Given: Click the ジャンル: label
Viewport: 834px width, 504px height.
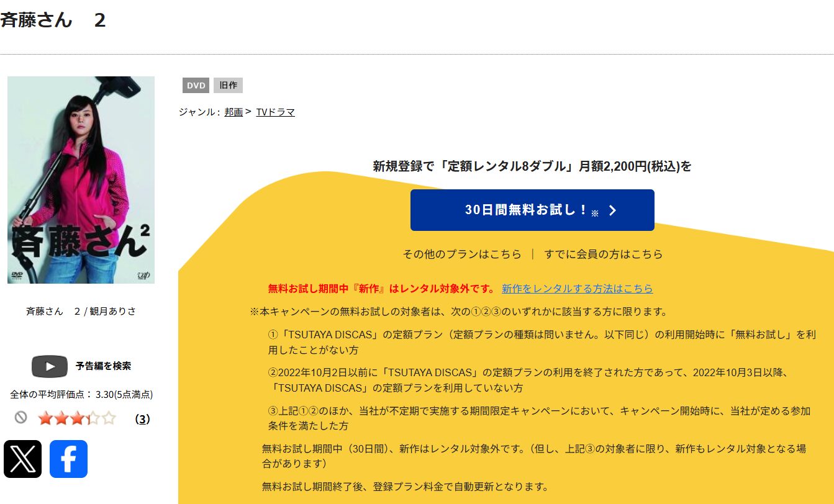Looking at the screenshot, I should pyautogui.click(x=199, y=112).
